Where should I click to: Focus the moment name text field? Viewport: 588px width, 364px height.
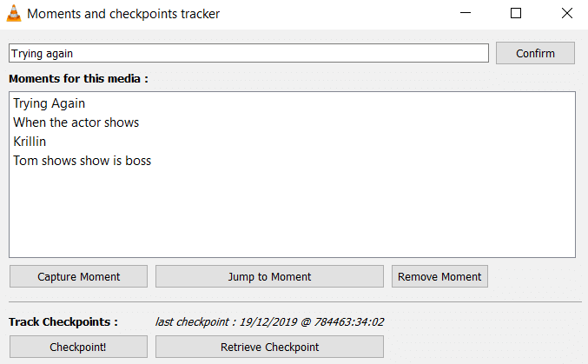[x=248, y=53]
